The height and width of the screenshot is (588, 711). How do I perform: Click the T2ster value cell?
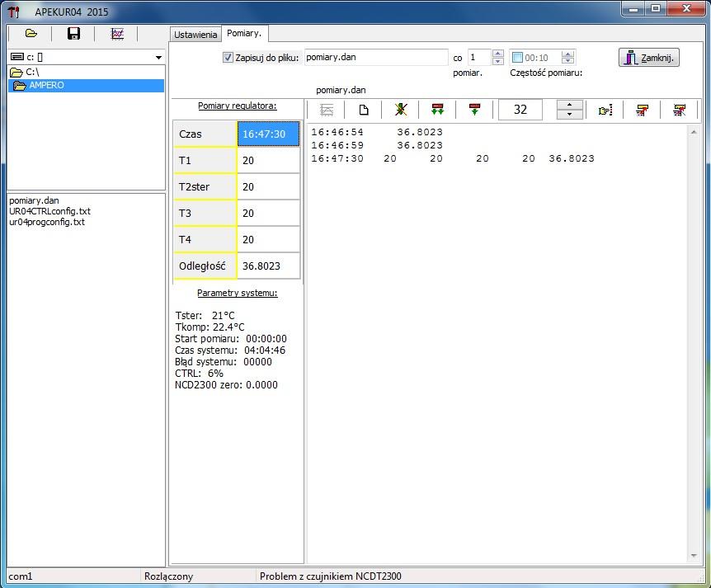point(268,186)
